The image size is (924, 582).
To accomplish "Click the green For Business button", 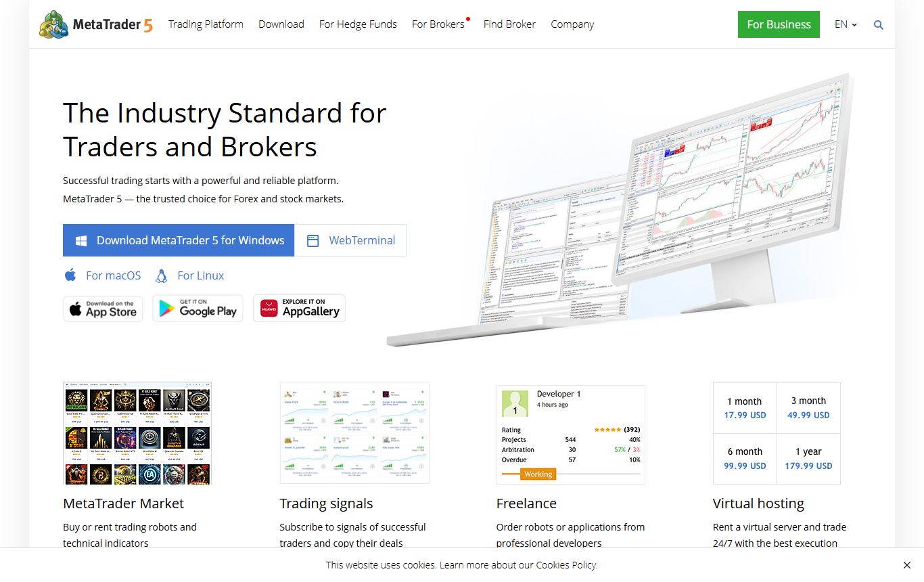I will (779, 24).
